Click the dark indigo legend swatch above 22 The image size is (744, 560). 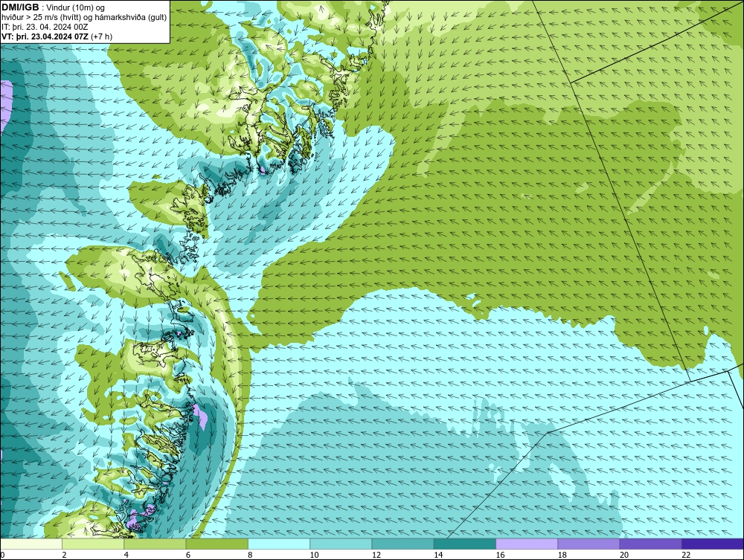[712, 544]
